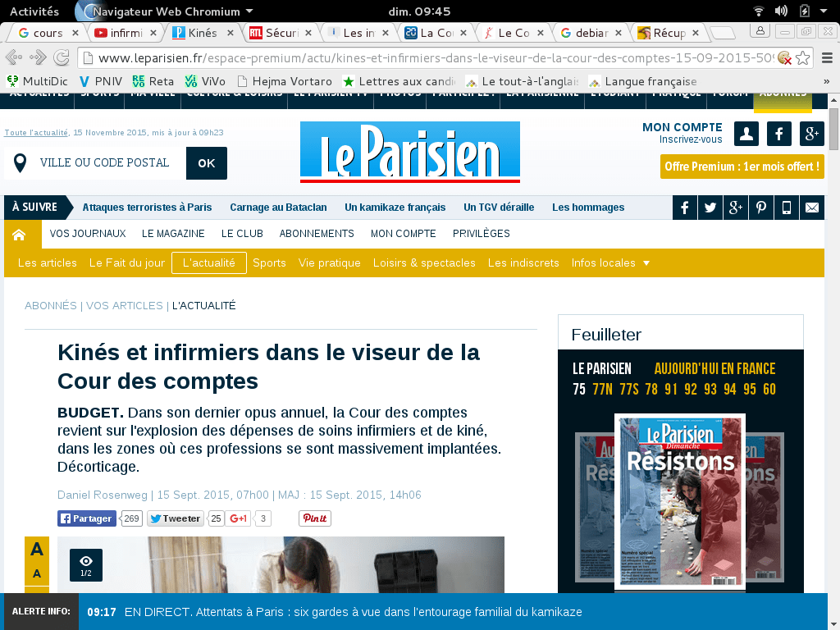This screenshot has height=630, width=840.
Task: Click the Offre Premium 1er mois offert button
Action: point(742,167)
